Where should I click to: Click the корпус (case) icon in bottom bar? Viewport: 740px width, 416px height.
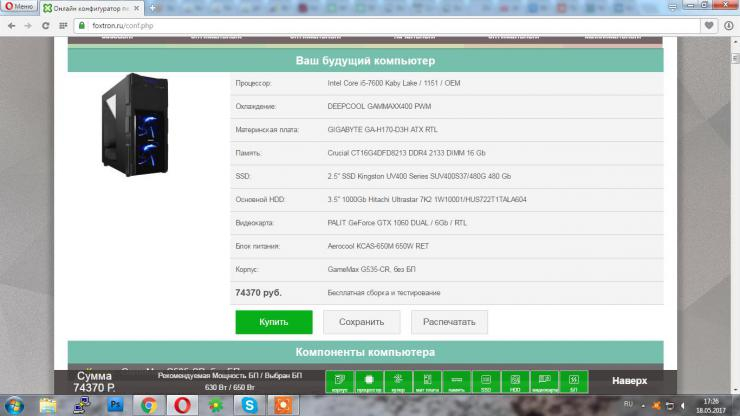(x=339, y=381)
